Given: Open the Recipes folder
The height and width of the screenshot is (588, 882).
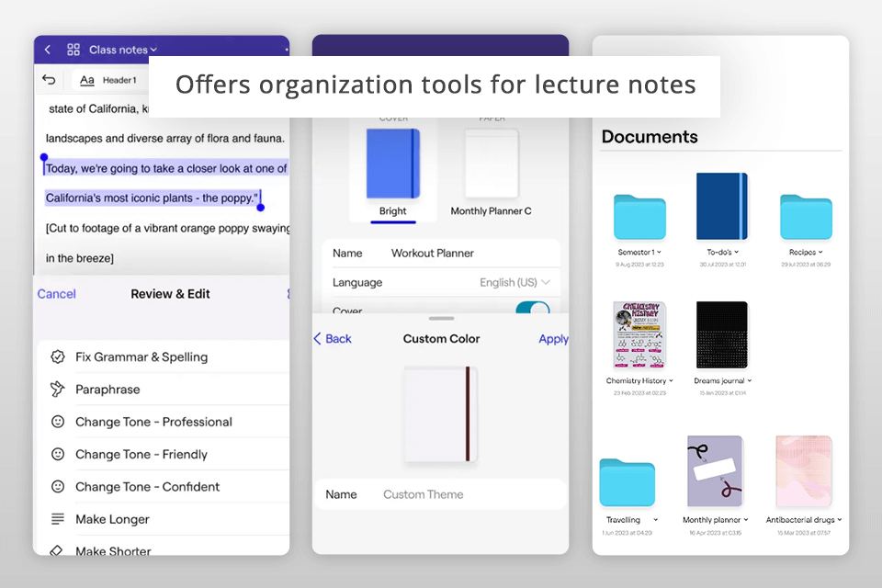Looking at the screenshot, I should 806,217.
